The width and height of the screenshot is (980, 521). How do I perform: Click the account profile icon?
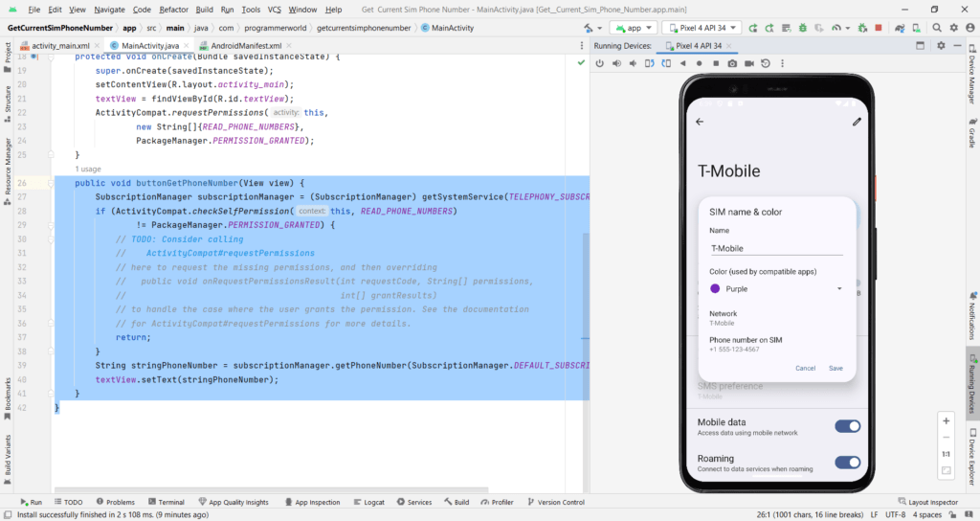[x=970, y=28]
